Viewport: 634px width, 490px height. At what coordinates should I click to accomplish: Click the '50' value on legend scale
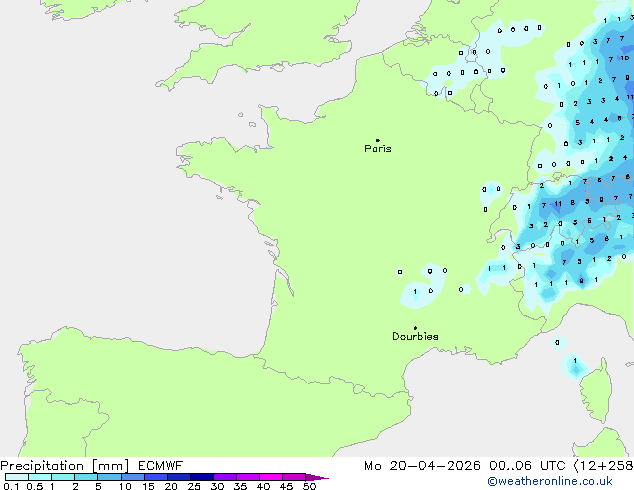point(309,487)
